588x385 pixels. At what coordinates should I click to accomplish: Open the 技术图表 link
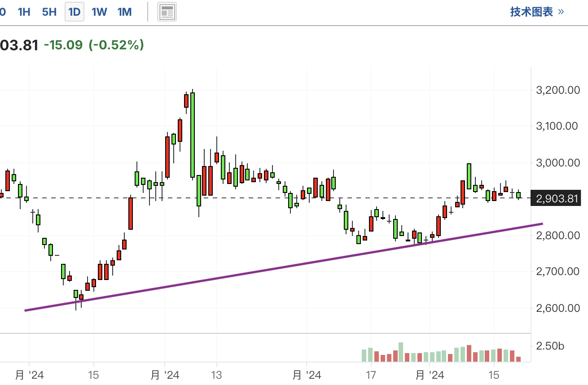pyautogui.click(x=537, y=12)
